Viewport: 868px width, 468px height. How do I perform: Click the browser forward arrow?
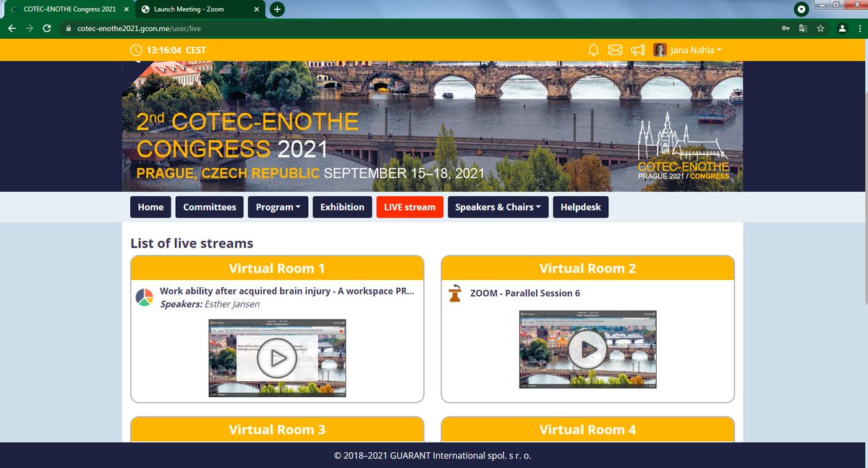coord(29,28)
